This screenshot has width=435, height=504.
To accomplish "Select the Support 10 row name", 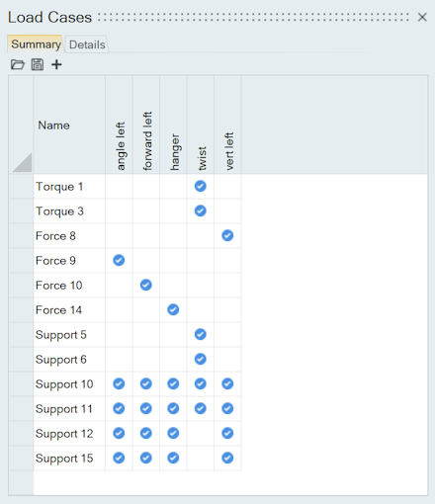I will click(x=64, y=384).
